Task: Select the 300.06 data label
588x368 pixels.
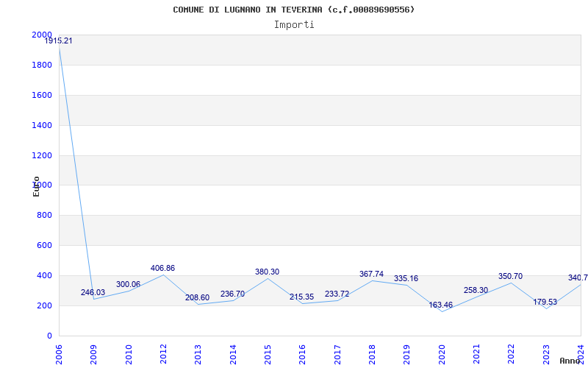Action: (128, 284)
